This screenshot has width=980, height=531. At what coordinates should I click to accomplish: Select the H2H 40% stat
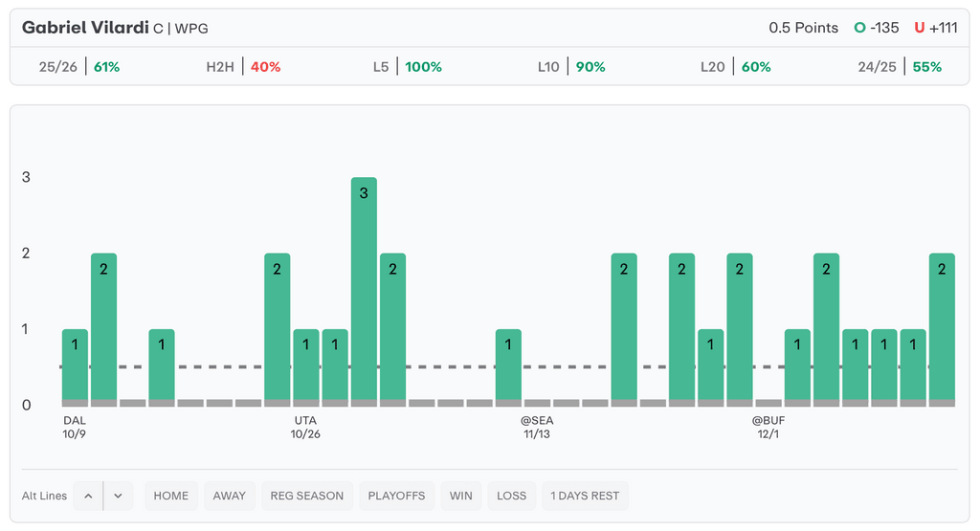point(243,67)
